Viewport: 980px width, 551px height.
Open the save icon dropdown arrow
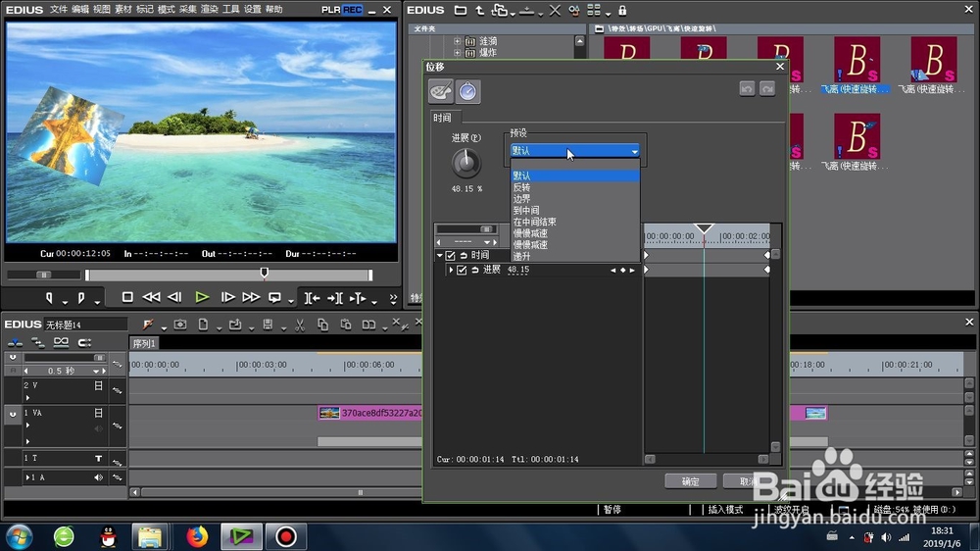(283, 327)
